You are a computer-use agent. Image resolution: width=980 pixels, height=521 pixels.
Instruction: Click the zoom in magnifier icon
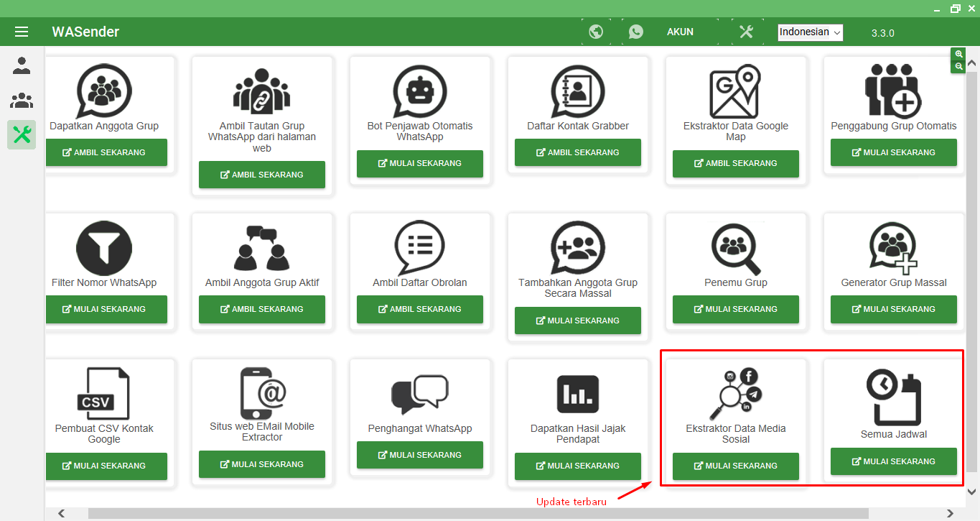[958, 55]
